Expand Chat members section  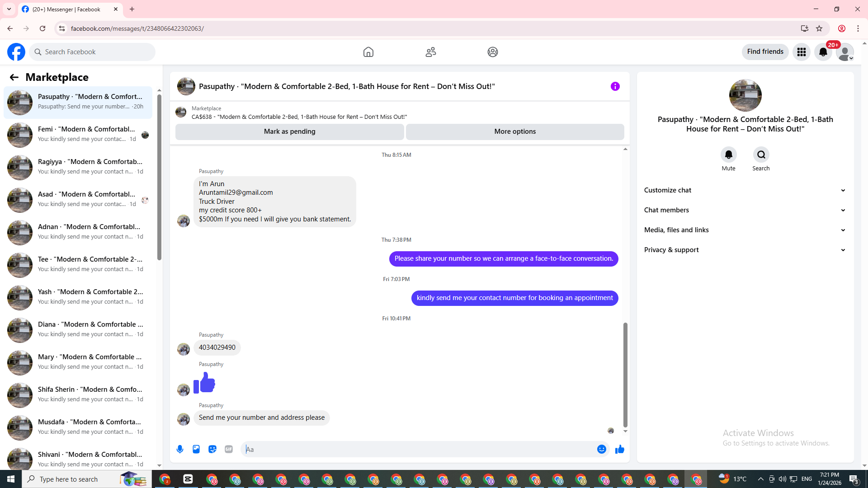click(745, 210)
